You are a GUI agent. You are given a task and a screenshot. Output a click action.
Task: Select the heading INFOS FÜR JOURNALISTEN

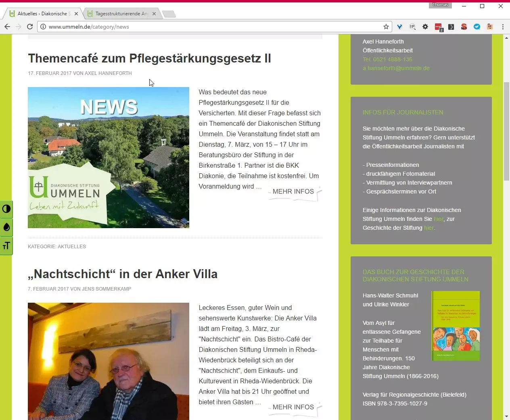tap(403, 112)
